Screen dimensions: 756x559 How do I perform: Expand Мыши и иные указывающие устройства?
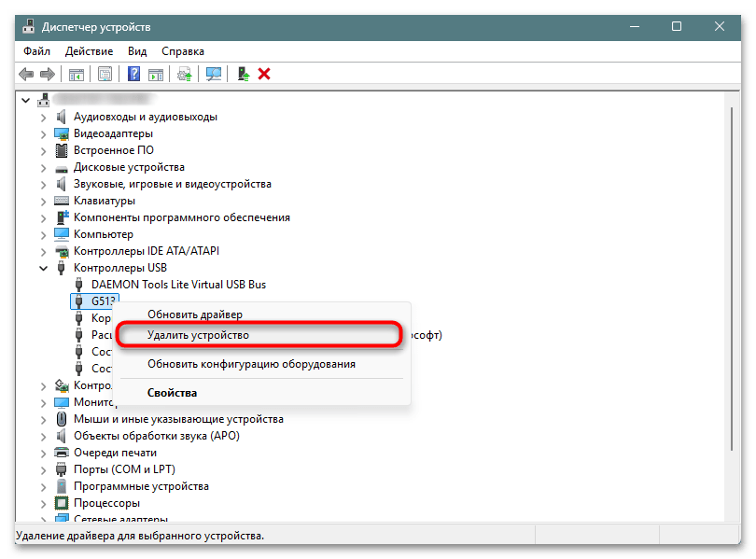click(43, 420)
